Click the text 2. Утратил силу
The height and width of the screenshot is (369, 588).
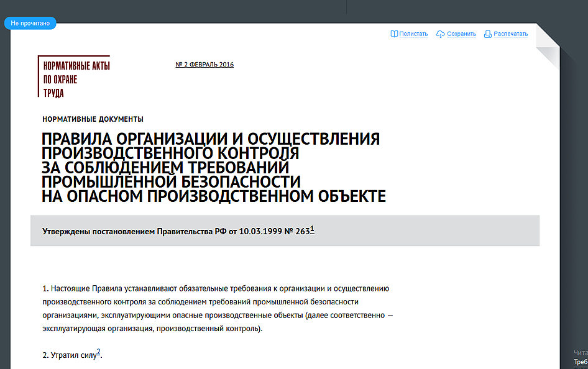coord(70,355)
